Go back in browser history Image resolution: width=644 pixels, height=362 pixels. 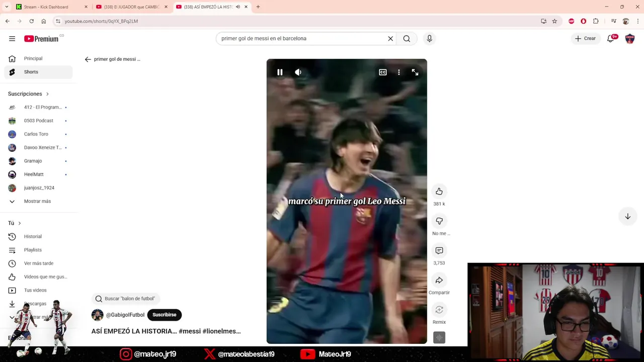(x=7, y=21)
